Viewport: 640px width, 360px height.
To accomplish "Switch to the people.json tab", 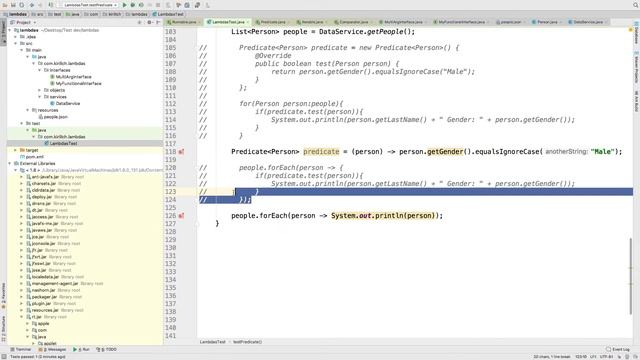I will pyautogui.click(x=510, y=22).
